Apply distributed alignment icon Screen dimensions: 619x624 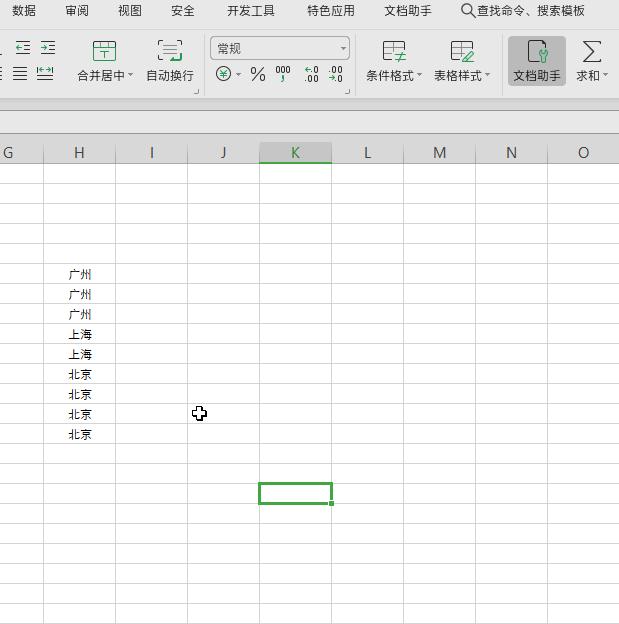[45, 74]
